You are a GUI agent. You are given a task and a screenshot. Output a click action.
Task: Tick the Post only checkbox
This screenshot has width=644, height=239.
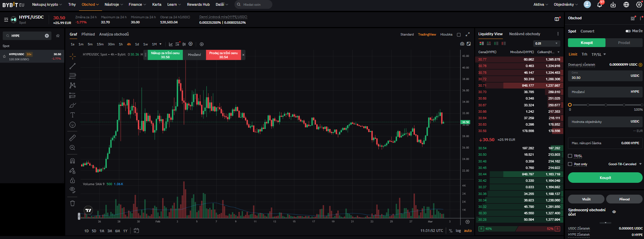[570, 164]
